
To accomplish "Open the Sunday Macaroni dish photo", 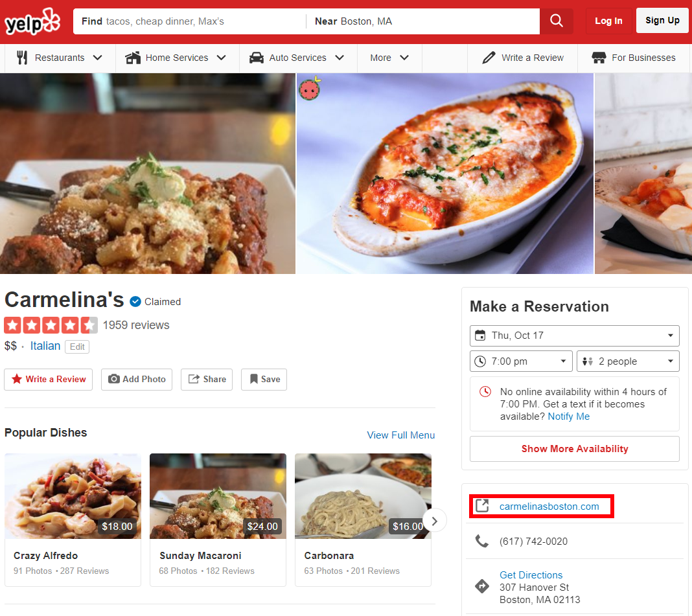I will click(218, 496).
